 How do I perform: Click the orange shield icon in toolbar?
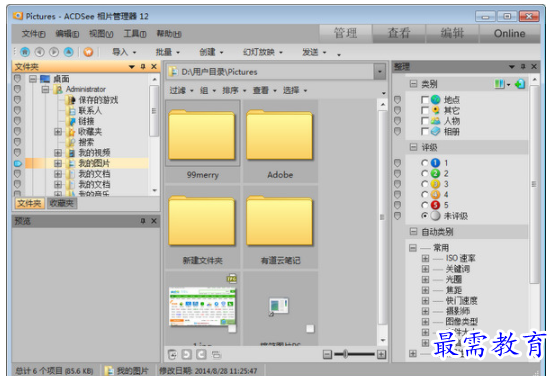click(88, 52)
